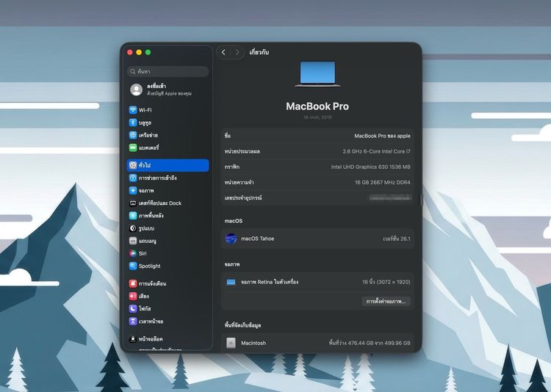This screenshot has height=392, width=551.
Task: Select the Spotlight sidebar label
Action: (x=149, y=266)
